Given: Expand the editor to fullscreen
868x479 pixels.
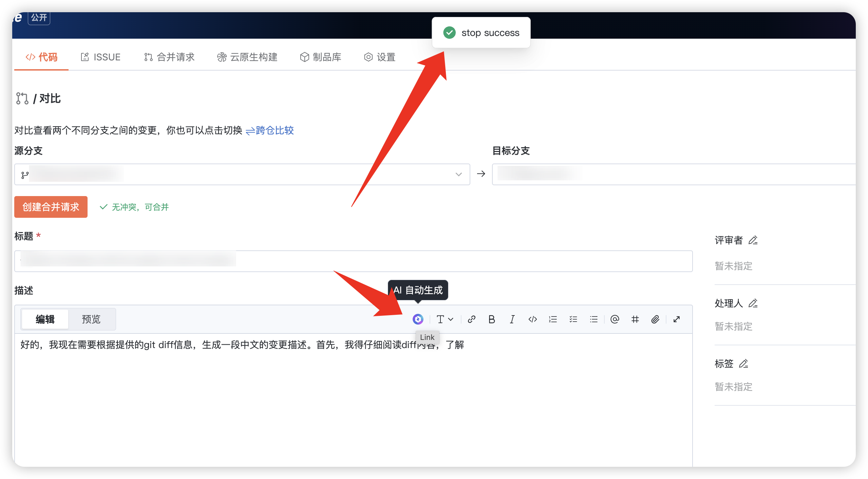Looking at the screenshot, I should click(677, 319).
